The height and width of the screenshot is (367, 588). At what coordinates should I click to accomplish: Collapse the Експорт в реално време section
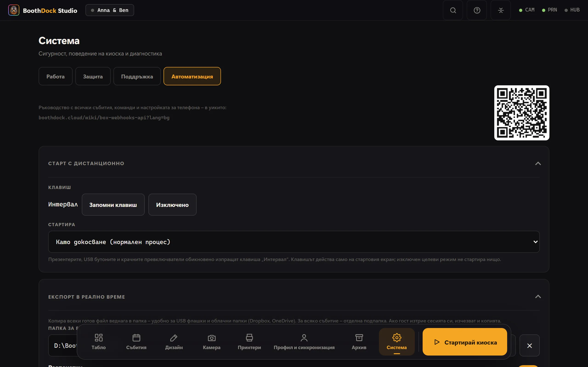[538, 297]
